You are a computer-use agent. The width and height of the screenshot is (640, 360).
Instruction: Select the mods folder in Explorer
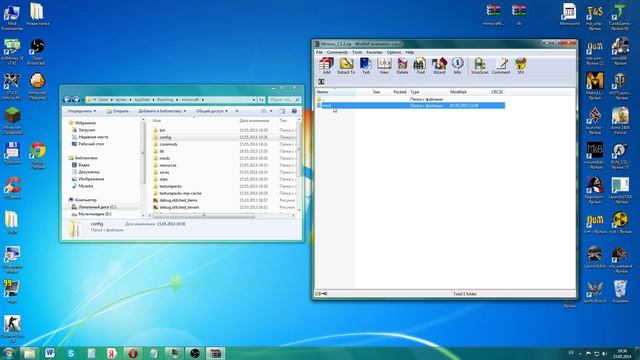click(164, 158)
